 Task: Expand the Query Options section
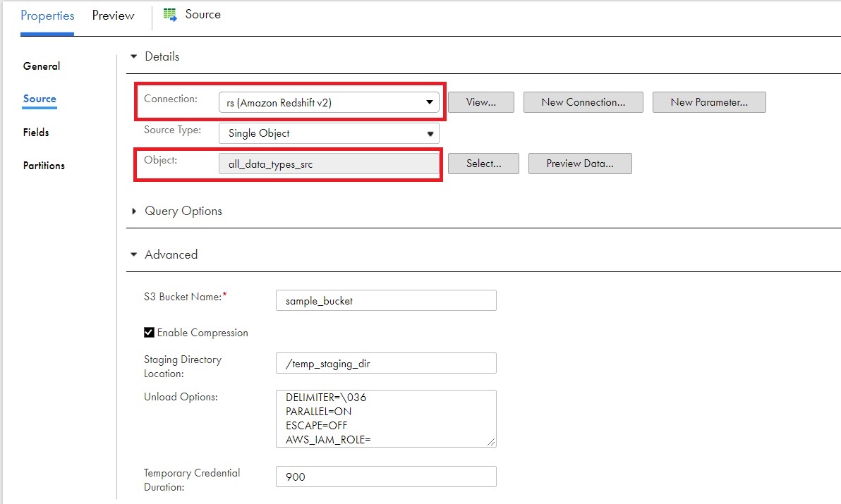point(134,211)
